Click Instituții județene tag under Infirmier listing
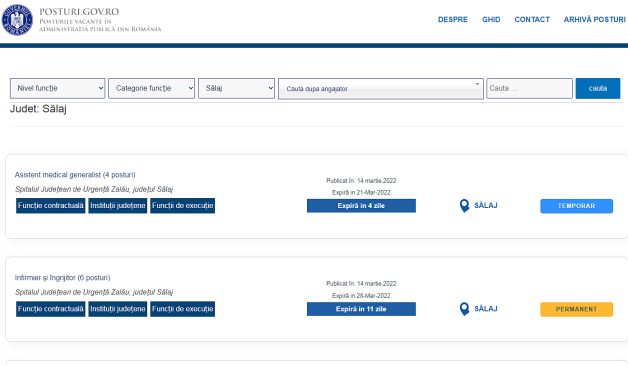Screen dimensions: 628x365 [118, 309]
